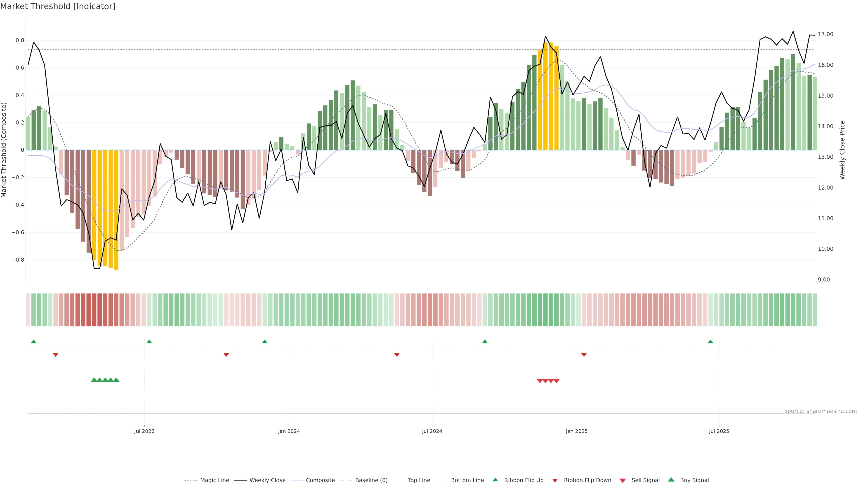Open the source: sharemaestro.com text
The width and height of the screenshot is (868, 488).
[821, 411]
